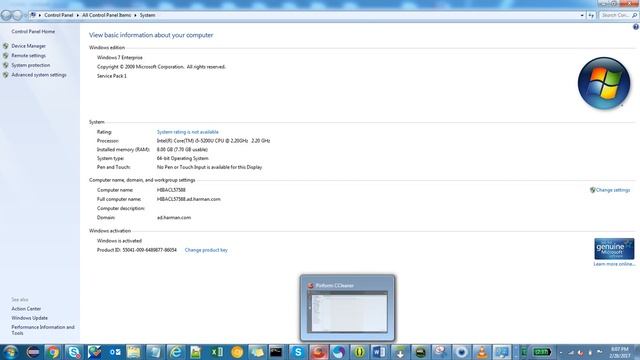Click Change settings for computer name
Viewport: 640px width, 360px height.
[x=613, y=190]
